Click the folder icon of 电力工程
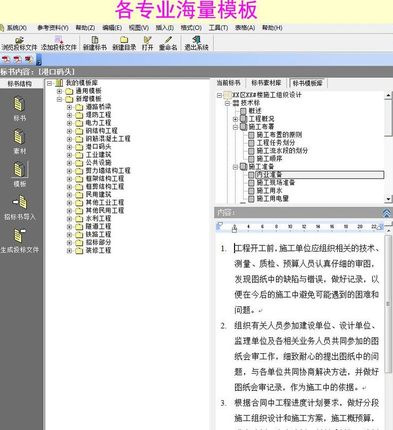Image resolution: width=393 pixels, height=430 pixels. pos(79,123)
